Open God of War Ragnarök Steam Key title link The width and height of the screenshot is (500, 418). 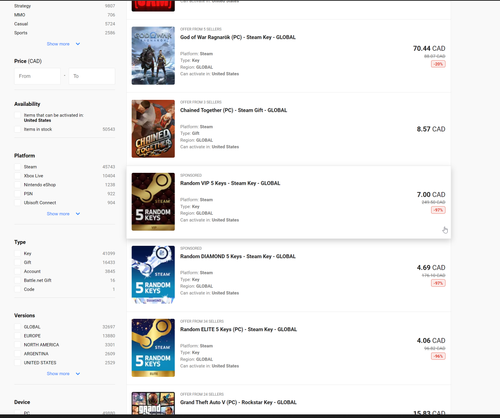tap(238, 37)
